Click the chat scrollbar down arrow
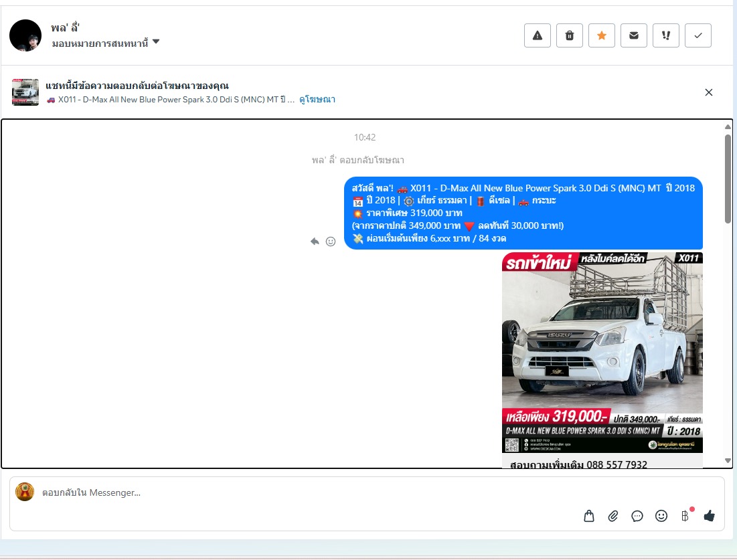The height and width of the screenshot is (560, 737). tap(728, 461)
